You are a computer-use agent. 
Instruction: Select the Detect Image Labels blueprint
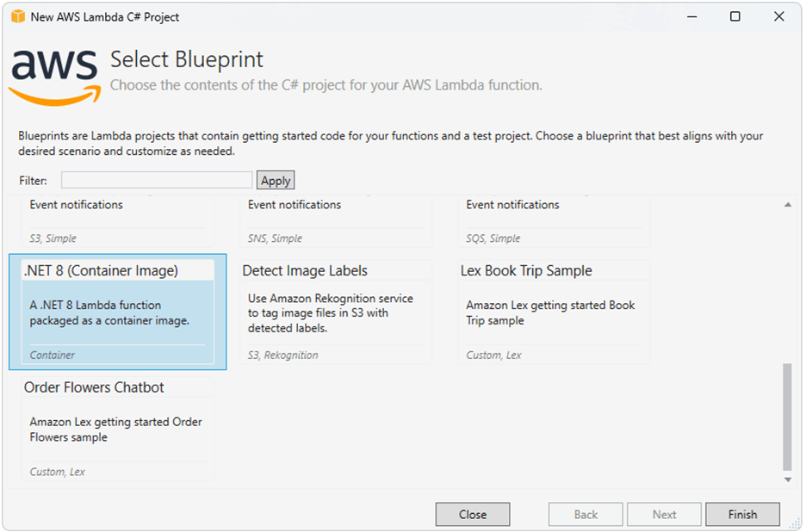coord(336,312)
